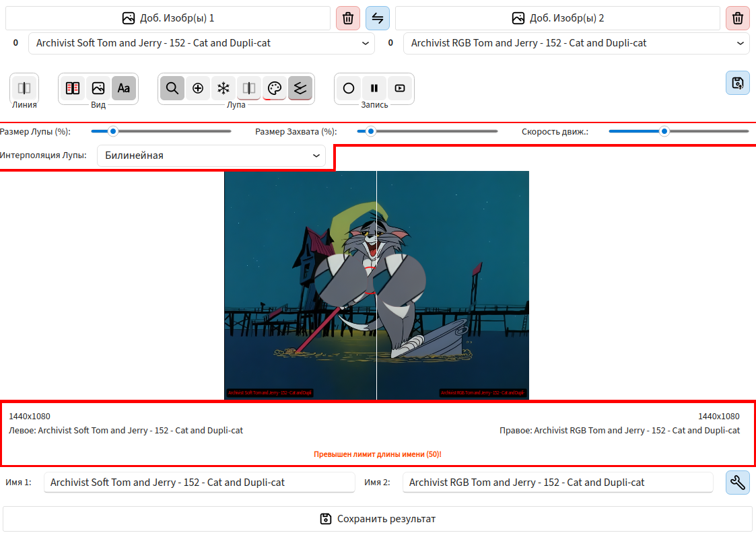Click the Сохранить результат button

[378, 519]
